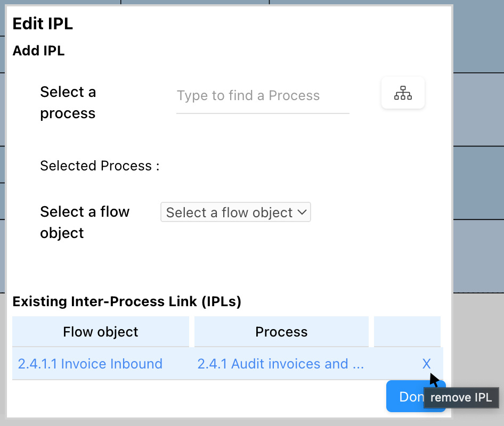
Task: Click the "Select a flow object" label text
Action: pos(85,222)
